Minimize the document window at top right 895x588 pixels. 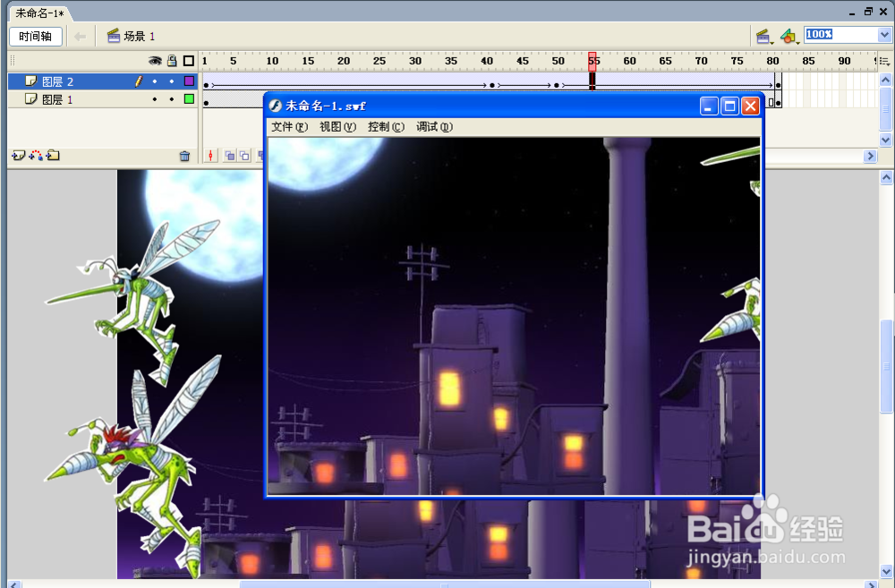(852, 12)
